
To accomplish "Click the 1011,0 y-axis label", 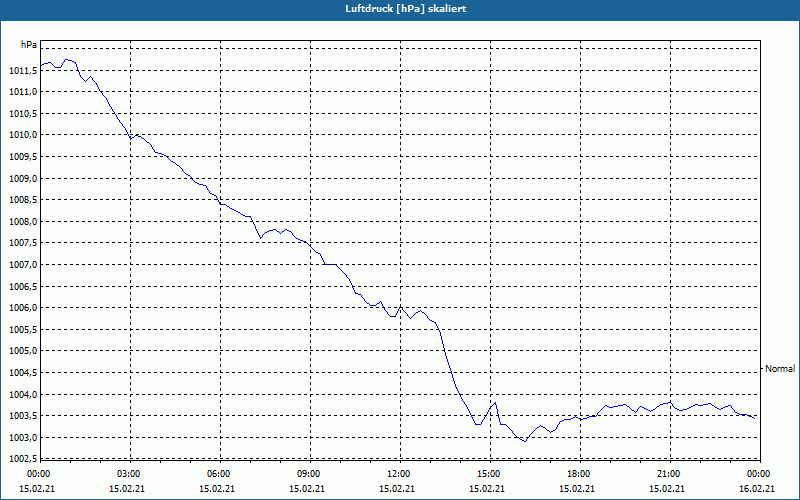I will point(23,92).
